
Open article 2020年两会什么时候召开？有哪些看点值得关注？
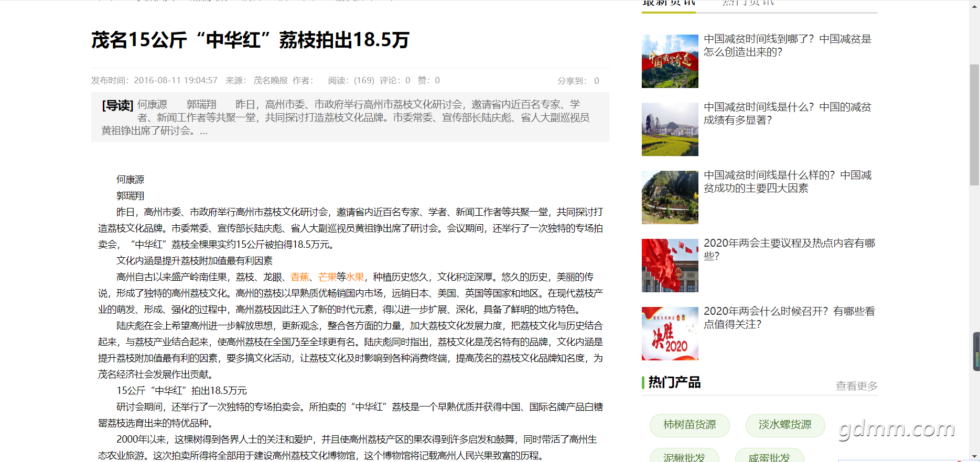789,318
